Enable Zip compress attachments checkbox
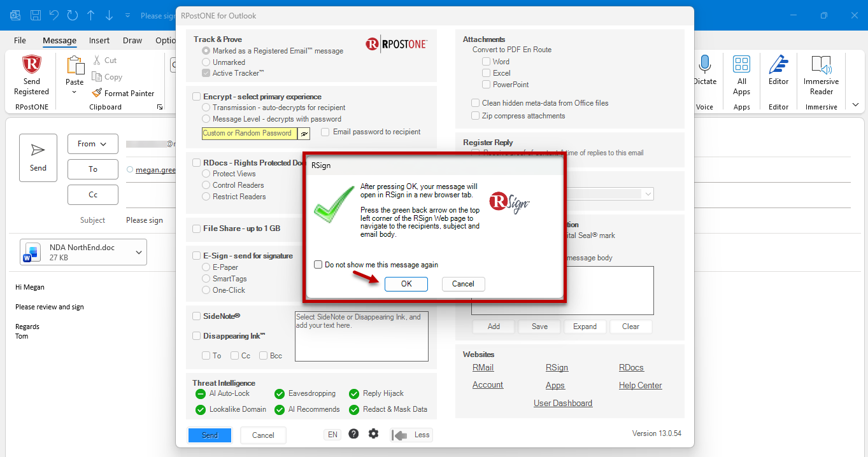868x457 pixels. 476,116
